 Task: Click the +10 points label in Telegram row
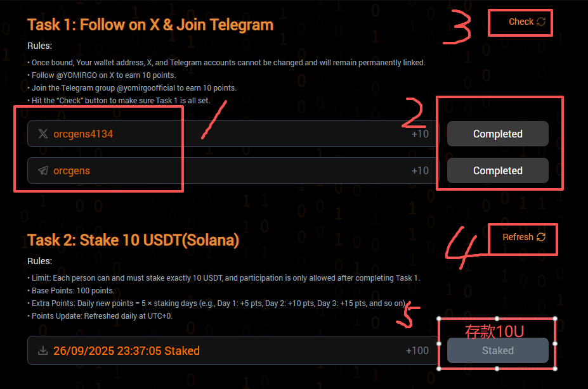pyautogui.click(x=420, y=170)
